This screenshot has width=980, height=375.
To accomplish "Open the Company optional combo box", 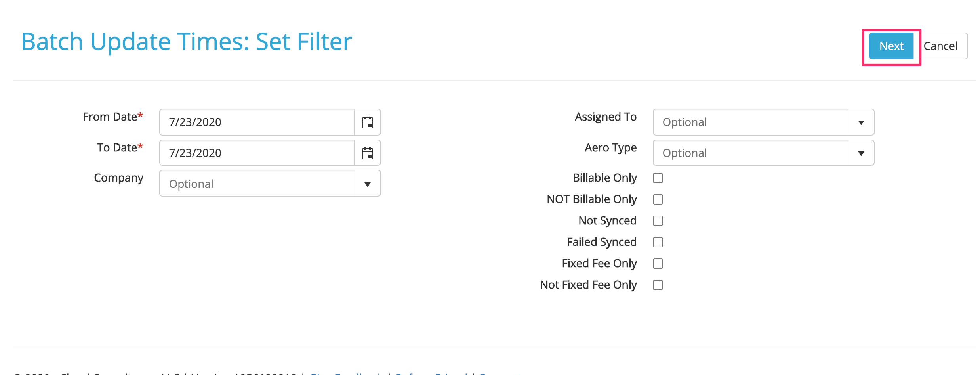I will coord(270,184).
